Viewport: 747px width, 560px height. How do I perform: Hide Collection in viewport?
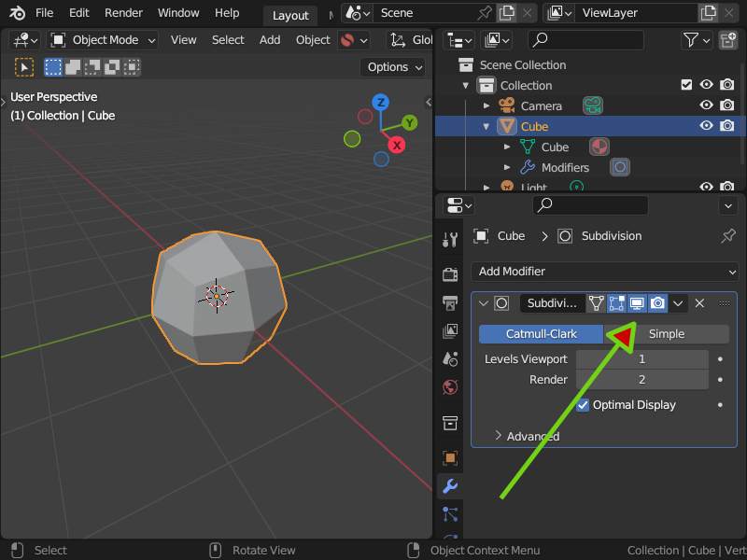point(707,85)
